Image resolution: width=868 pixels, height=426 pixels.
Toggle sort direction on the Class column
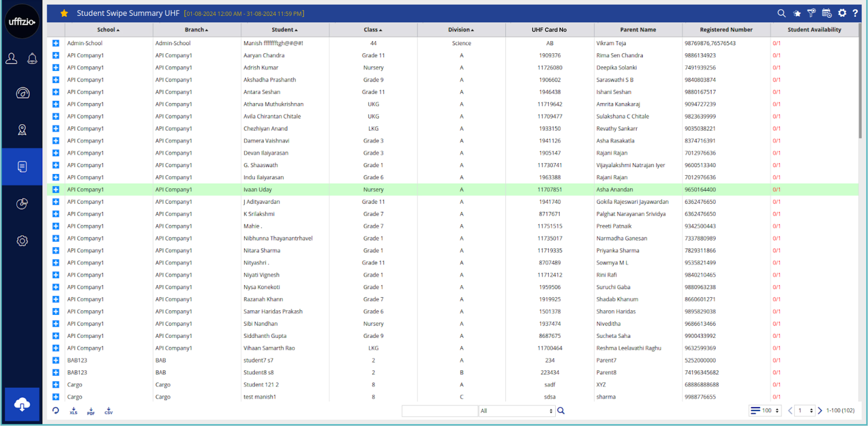tap(373, 29)
